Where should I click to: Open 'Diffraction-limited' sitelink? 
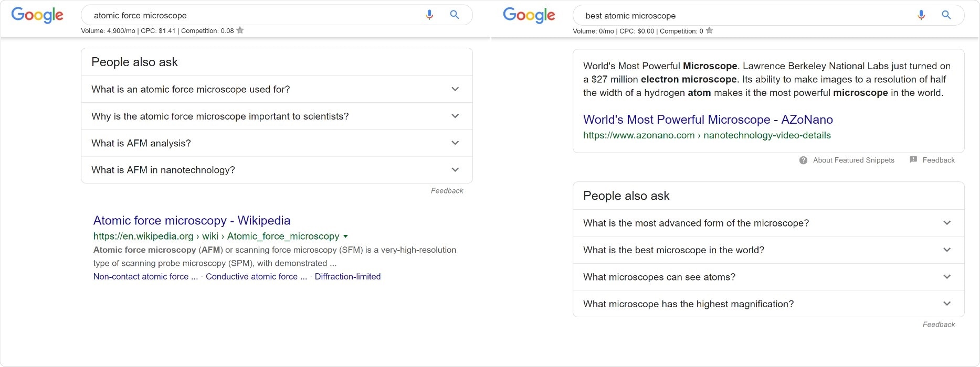[x=347, y=276]
